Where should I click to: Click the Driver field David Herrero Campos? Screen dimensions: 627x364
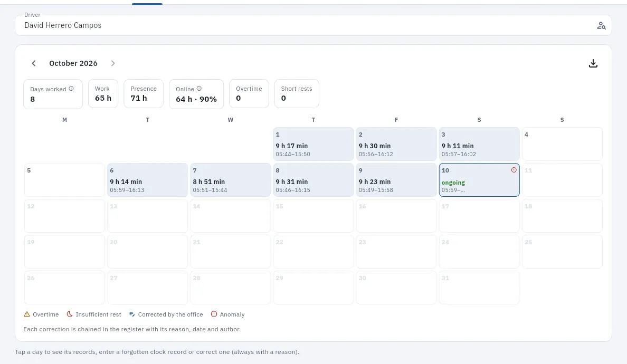click(313, 25)
